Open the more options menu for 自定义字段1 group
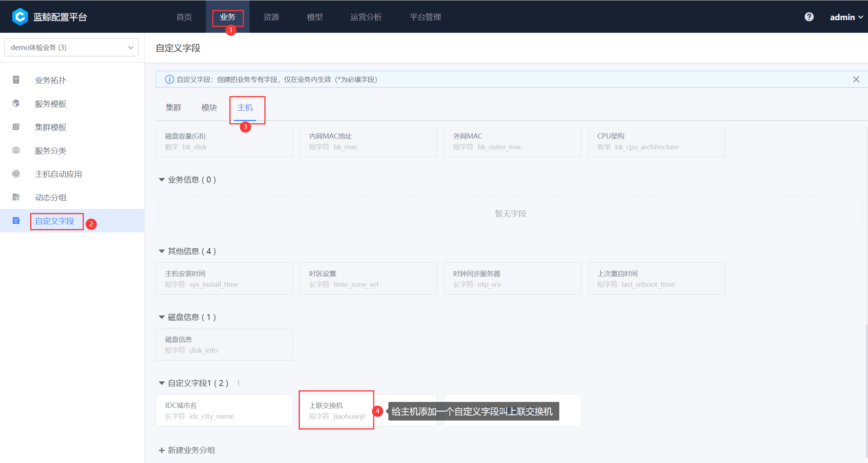Screen dimensions: 868x463 tap(239, 383)
